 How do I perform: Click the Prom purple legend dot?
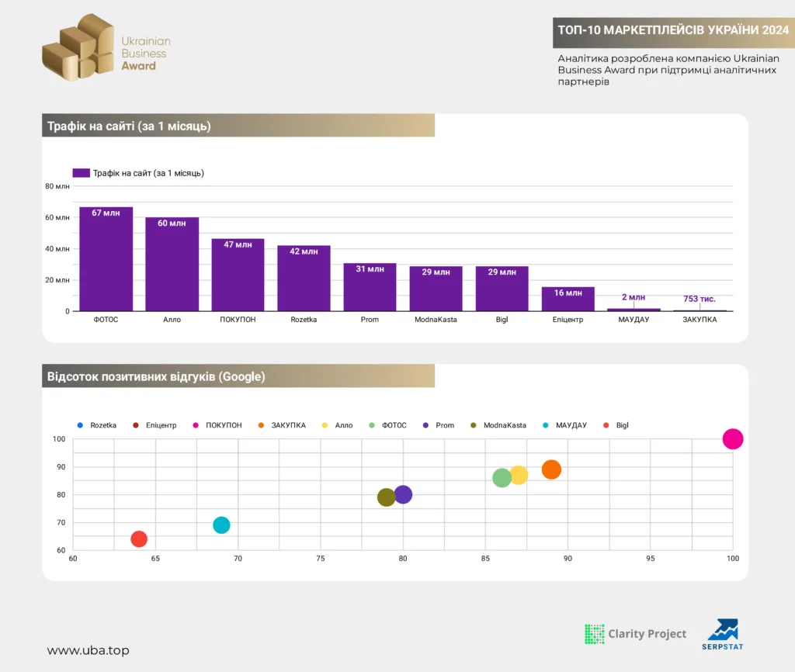[426, 425]
